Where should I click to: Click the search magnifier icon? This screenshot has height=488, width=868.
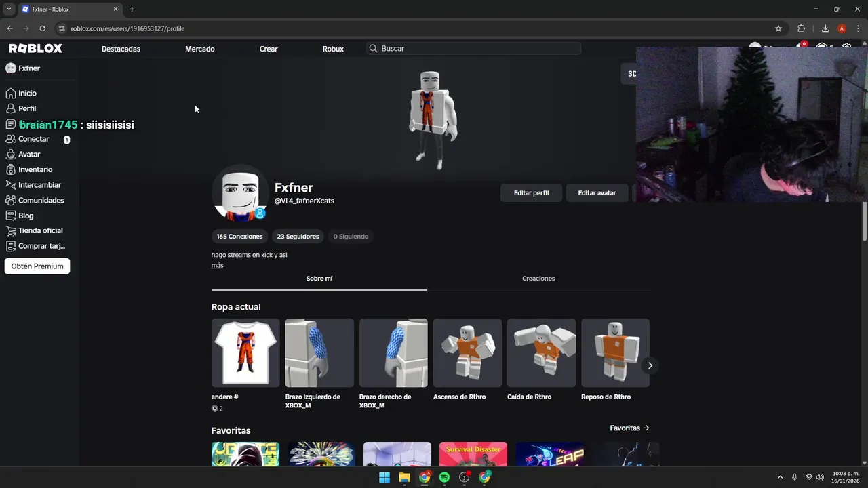[373, 48]
